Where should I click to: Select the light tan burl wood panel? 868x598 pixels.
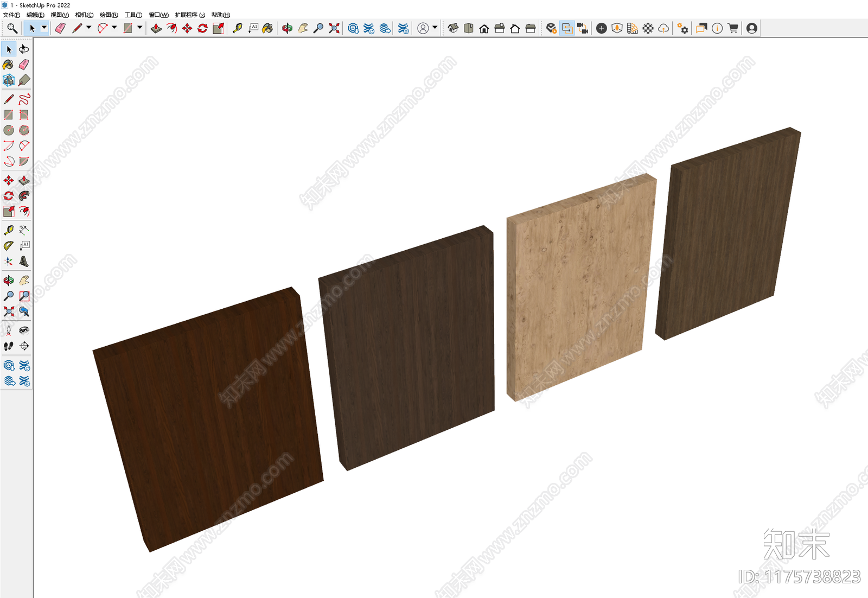[x=580, y=288]
